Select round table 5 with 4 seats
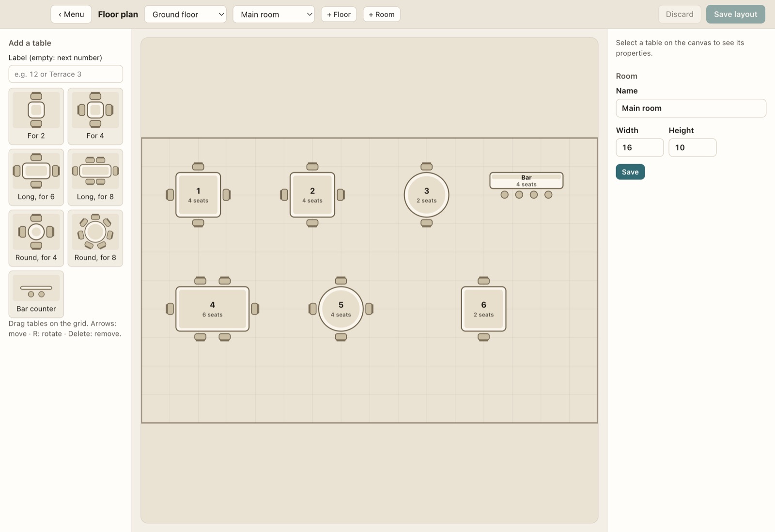The height and width of the screenshot is (532, 775). 341,309
